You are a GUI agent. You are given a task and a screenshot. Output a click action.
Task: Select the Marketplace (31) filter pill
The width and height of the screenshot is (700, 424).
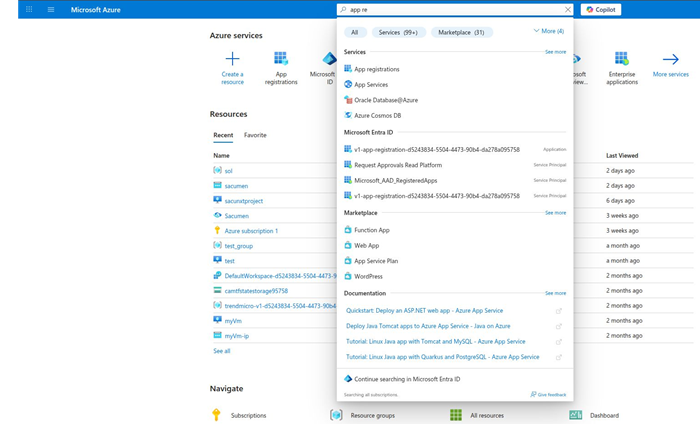pos(461,32)
